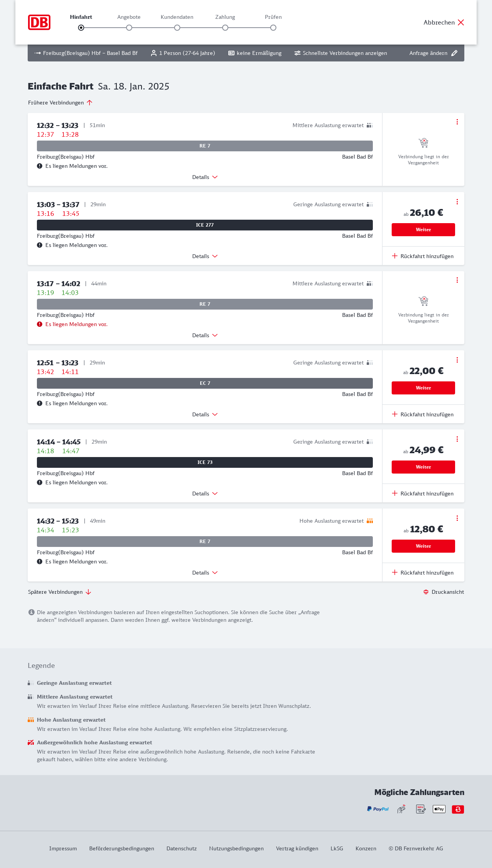
Task: Click the pencil icon to change request
Action: (454, 53)
